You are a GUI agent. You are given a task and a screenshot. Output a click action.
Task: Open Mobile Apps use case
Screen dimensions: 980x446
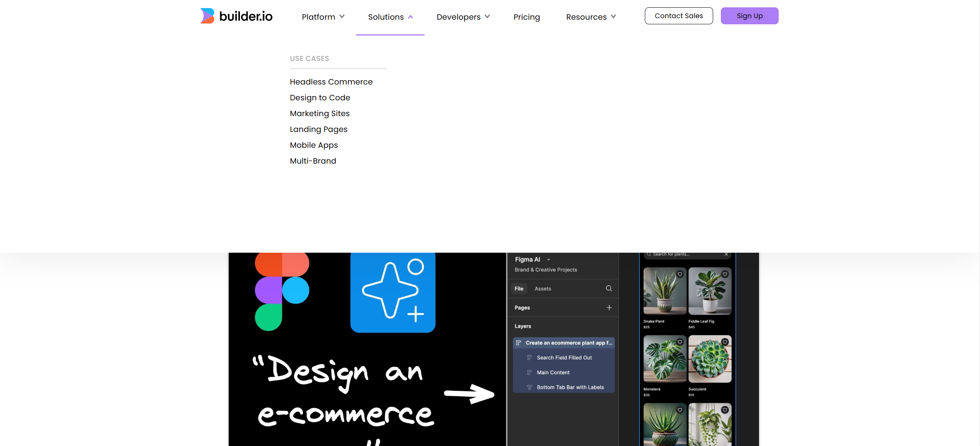(314, 145)
